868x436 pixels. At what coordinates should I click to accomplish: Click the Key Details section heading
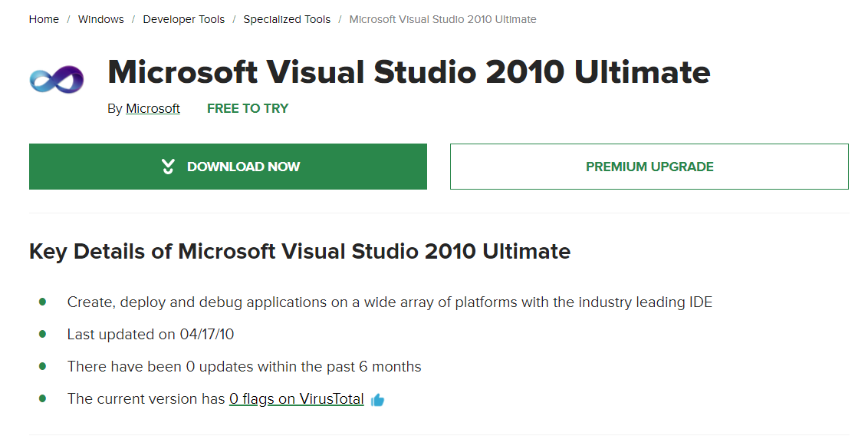[299, 251]
